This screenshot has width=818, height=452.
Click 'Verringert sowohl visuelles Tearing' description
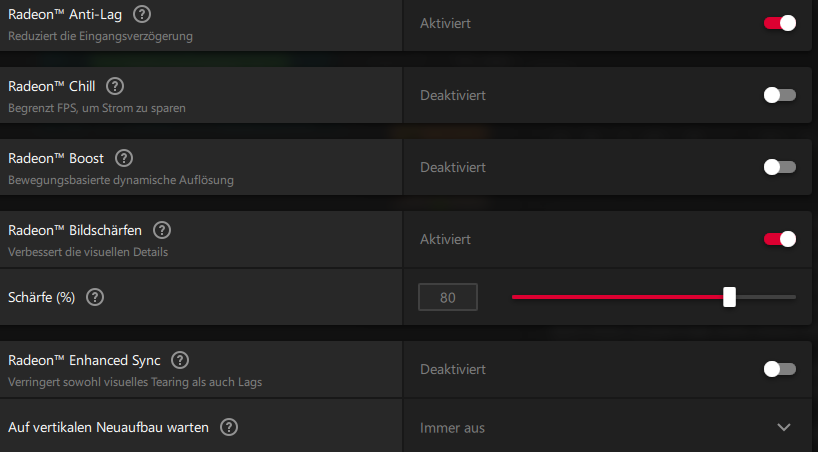(x=135, y=382)
